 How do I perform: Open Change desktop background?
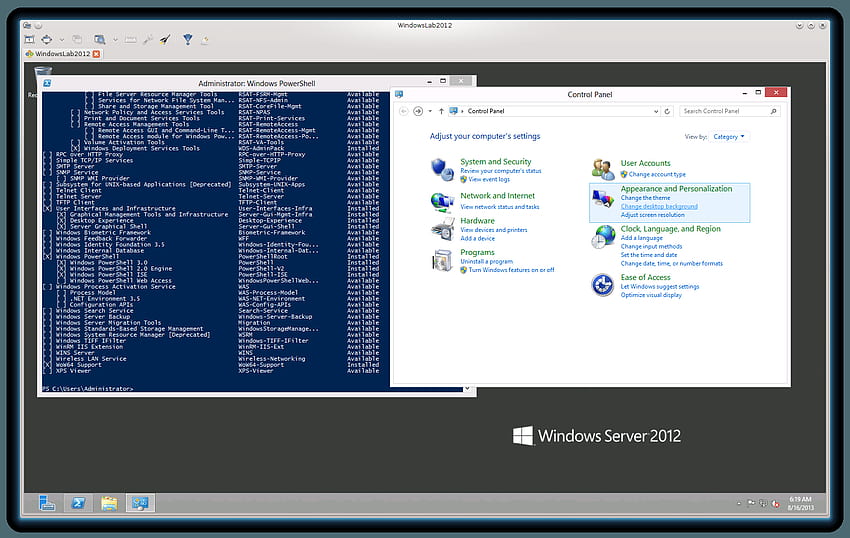pyautogui.click(x=659, y=207)
